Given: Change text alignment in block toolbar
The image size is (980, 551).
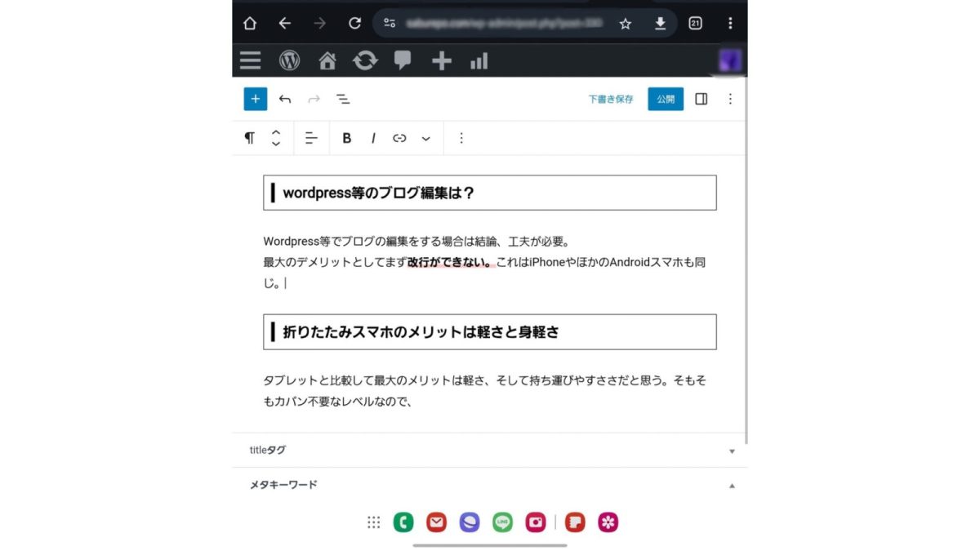Looking at the screenshot, I should pyautogui.click(x=311, y=138).
